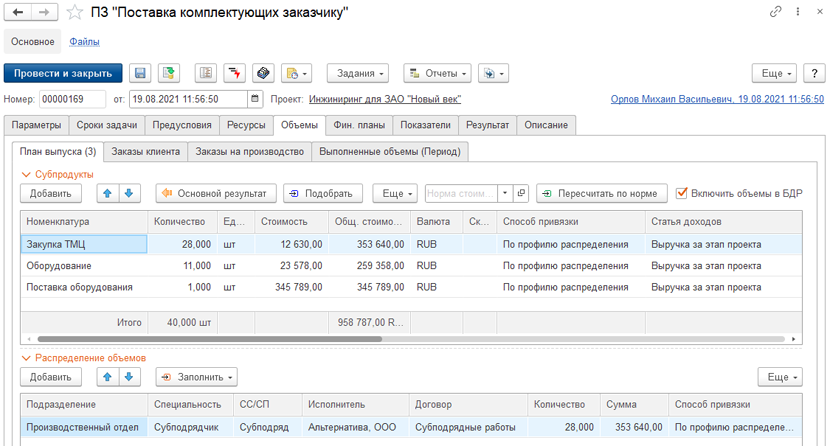Open the Заполнить dropdown
The height and width of the screenshot is (446, 830).
click(x=197, y=377)
